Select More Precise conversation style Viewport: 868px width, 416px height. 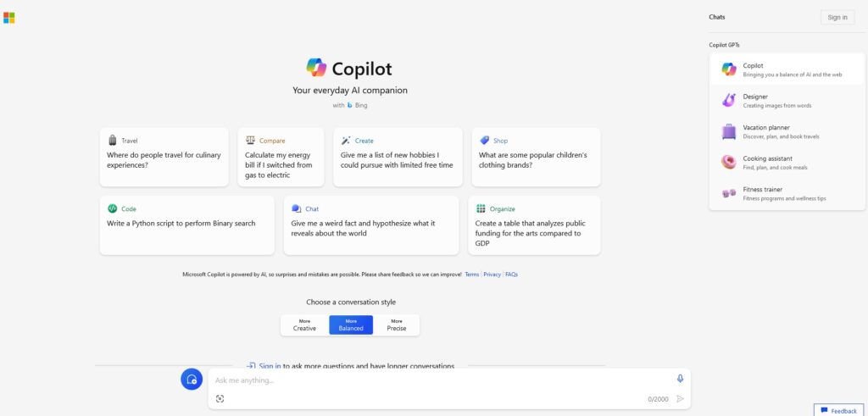coord(397,325)
